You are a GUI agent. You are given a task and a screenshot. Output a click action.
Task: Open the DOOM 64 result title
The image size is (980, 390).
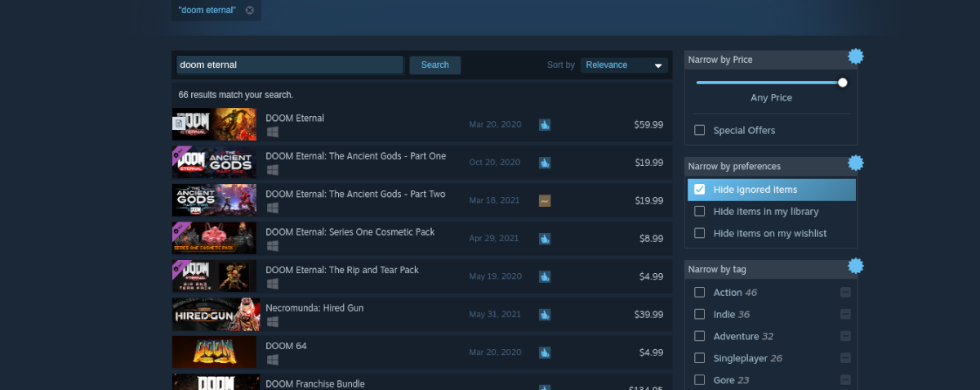coord(286,346)
